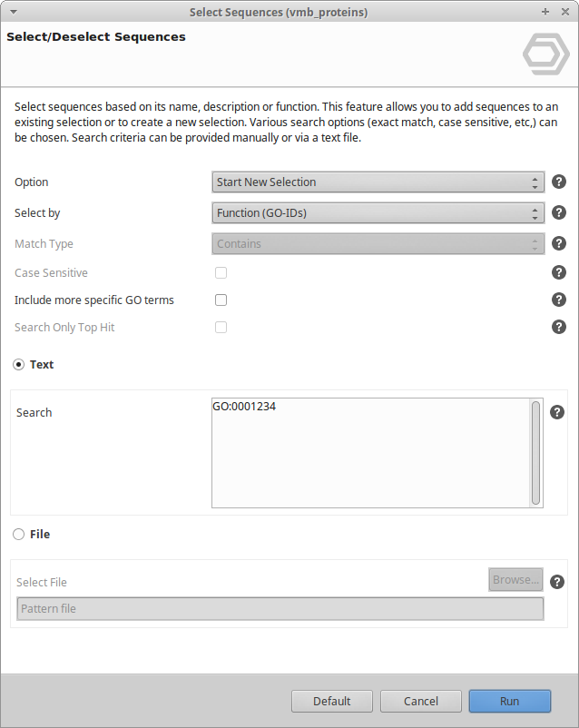Click help icon for Select by field
The image size is (579, 728).
click(x=559, y=213)
